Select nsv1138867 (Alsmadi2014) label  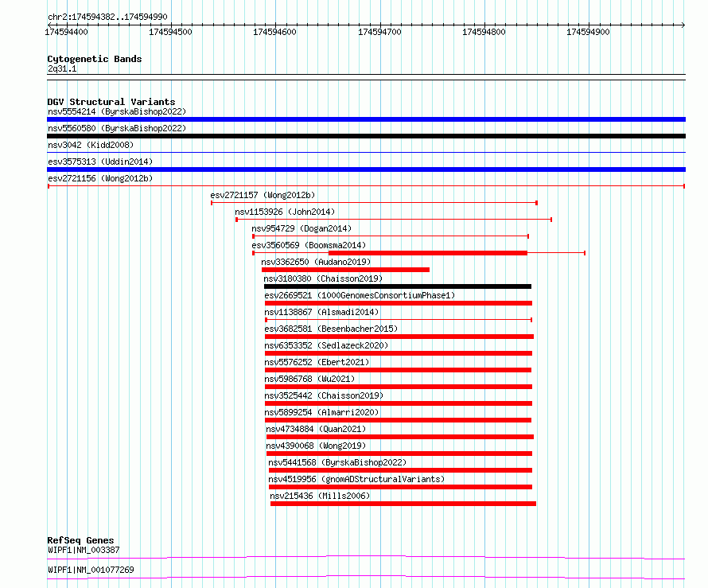(x=321, y=312)
